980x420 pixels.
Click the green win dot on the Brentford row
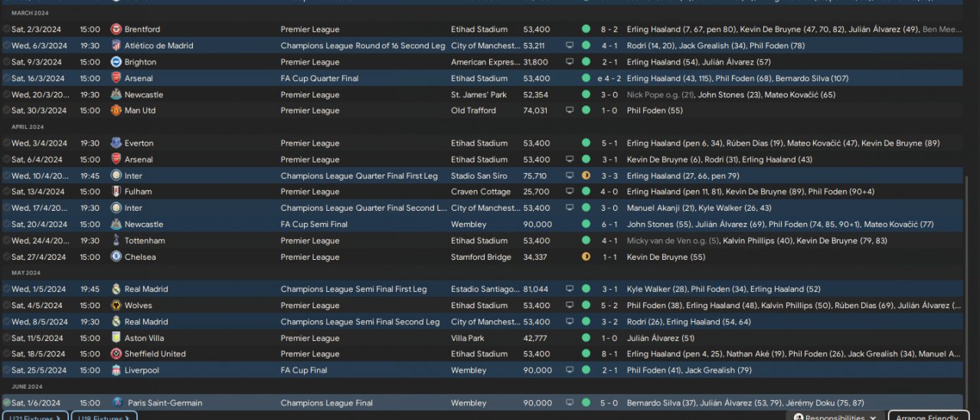[x=586, y=29]
